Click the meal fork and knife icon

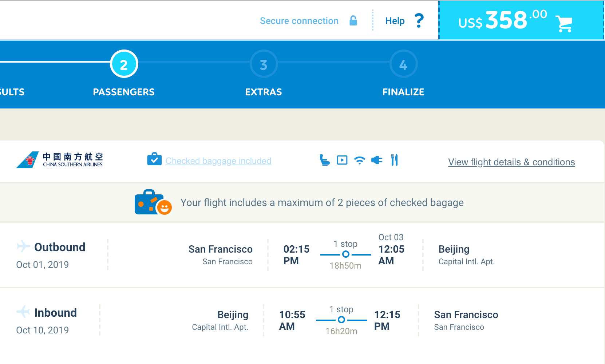pyautogui.click(x=394, y=160)
